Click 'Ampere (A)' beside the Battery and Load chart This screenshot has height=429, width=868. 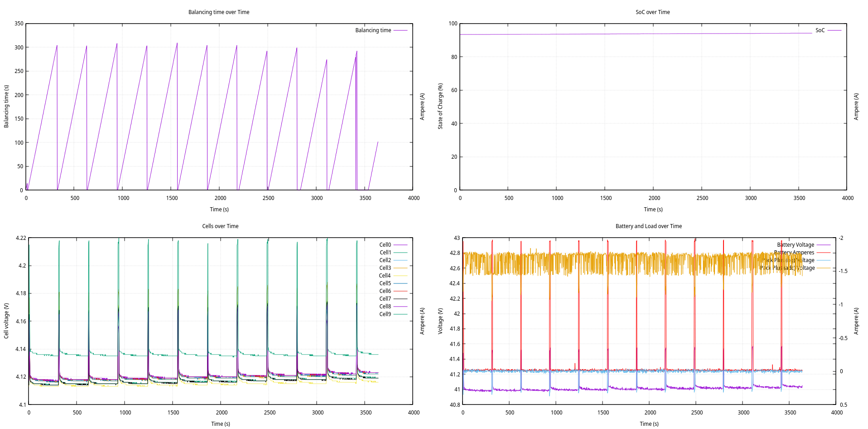click(856, 321)
